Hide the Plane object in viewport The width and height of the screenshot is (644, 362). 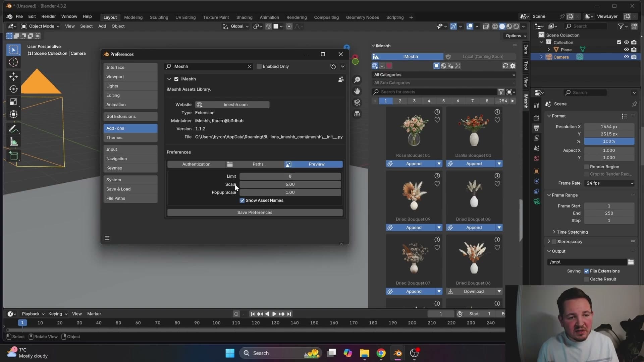pyautogui.click(x=626, y=50)
